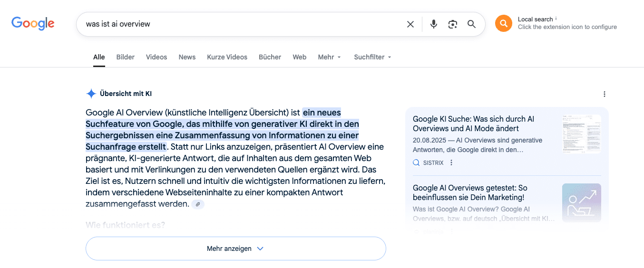Screen dimensions: 644x268
Task: Run search with the magnifier icon
Action: click(x=471, y=24)
